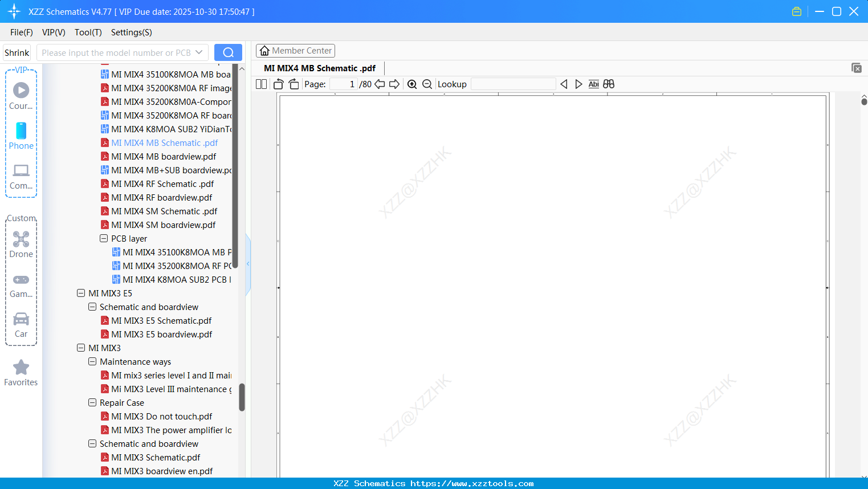Viewport: 868px width, 489px height.
Task: Open MI MIX4 RF Schematic .pdf
Action: point(162,184)
